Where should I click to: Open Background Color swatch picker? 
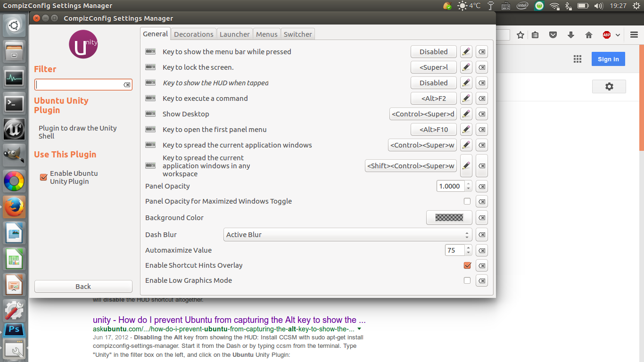click(x=449, y=218)
